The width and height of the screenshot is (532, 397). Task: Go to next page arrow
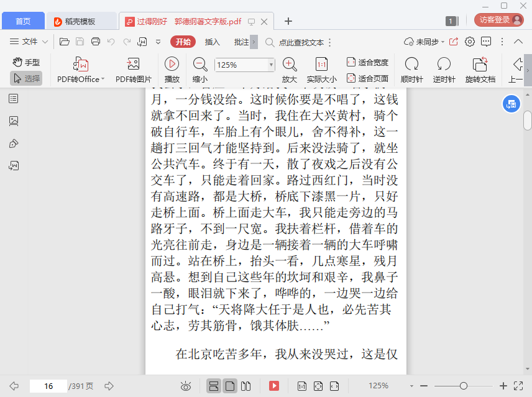coord(109,386)
